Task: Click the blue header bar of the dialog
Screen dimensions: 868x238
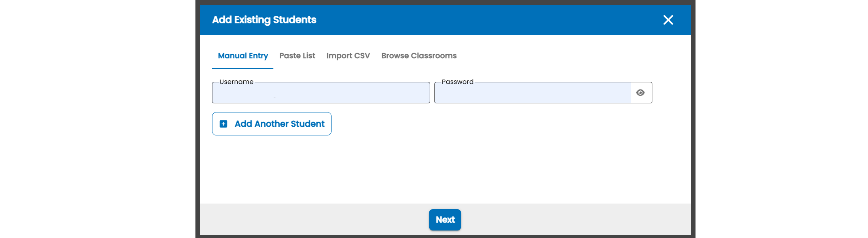Action: point(445,20)
